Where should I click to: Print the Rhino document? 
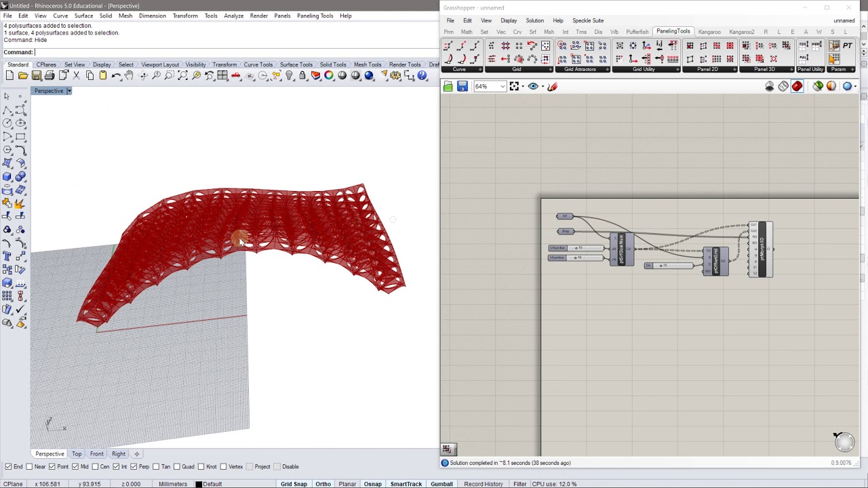point(50,76)
